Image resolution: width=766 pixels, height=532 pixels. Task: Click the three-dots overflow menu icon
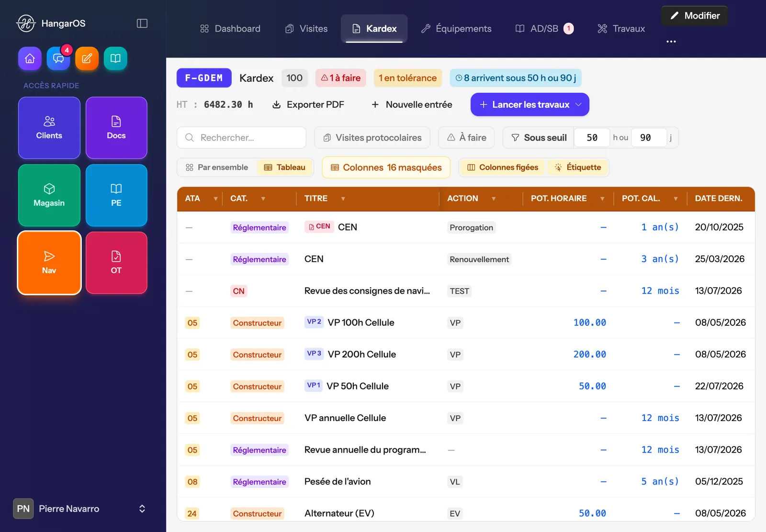click(x=671, y=42)
